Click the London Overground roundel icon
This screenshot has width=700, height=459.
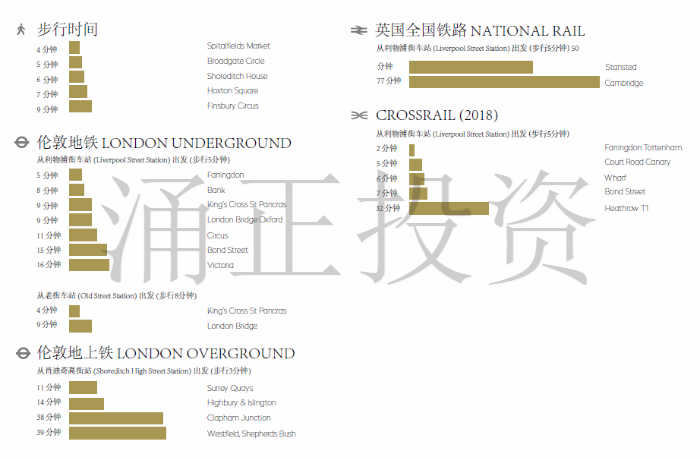pyautogui.click(x=23, y=353)
